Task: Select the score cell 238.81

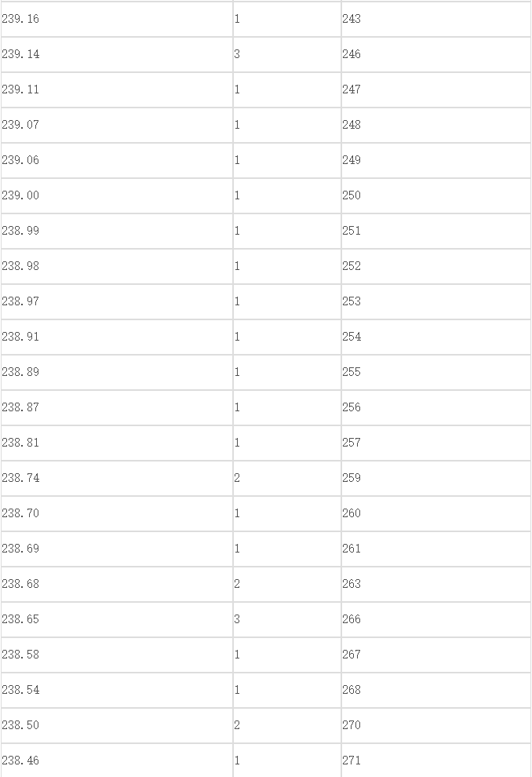Action: point(117,443)
